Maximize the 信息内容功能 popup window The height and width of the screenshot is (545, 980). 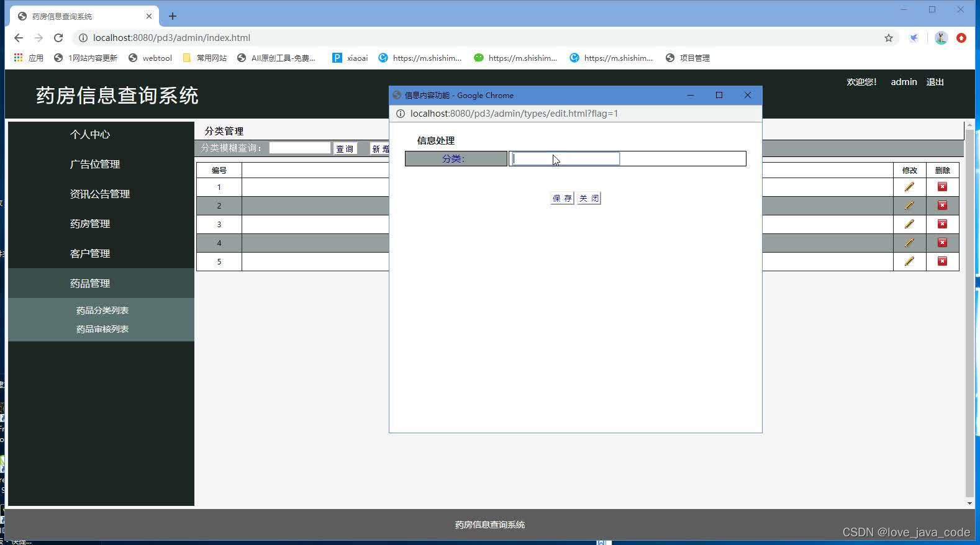719,95
